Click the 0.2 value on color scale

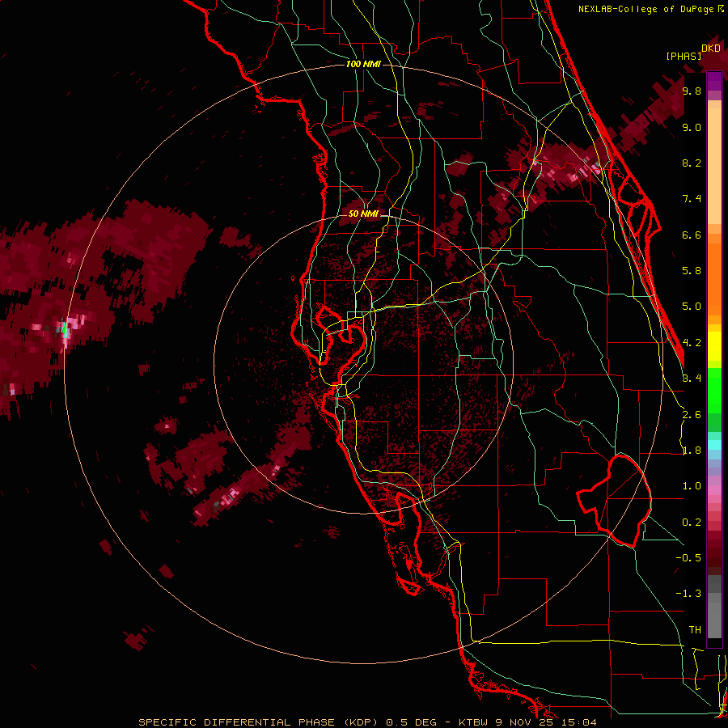coord(692,523)
